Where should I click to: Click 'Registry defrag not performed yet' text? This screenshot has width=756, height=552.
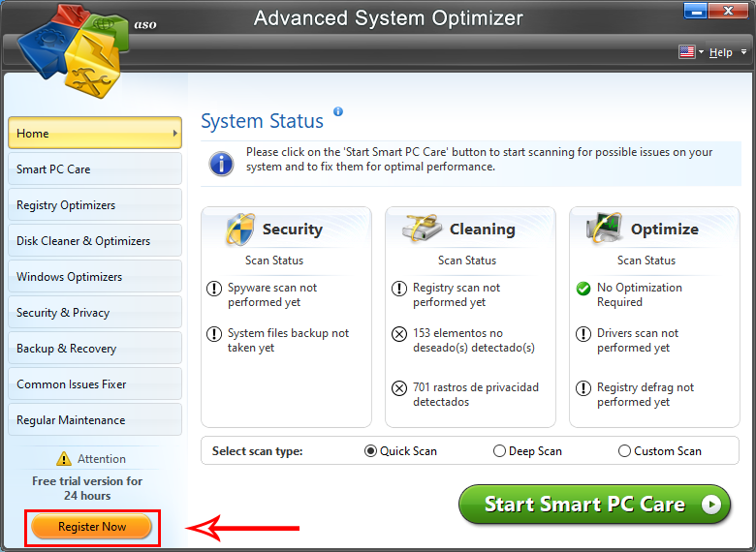[646, 394]
